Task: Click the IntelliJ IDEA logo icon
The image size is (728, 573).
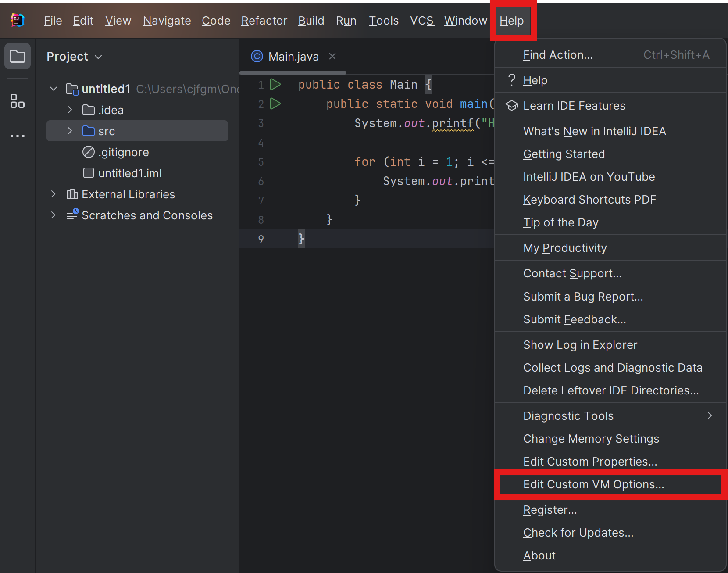Action: (18, 20)
